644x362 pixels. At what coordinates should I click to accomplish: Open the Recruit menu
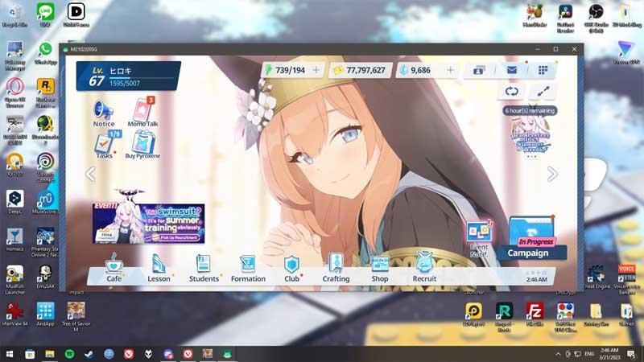coord(424,268)
